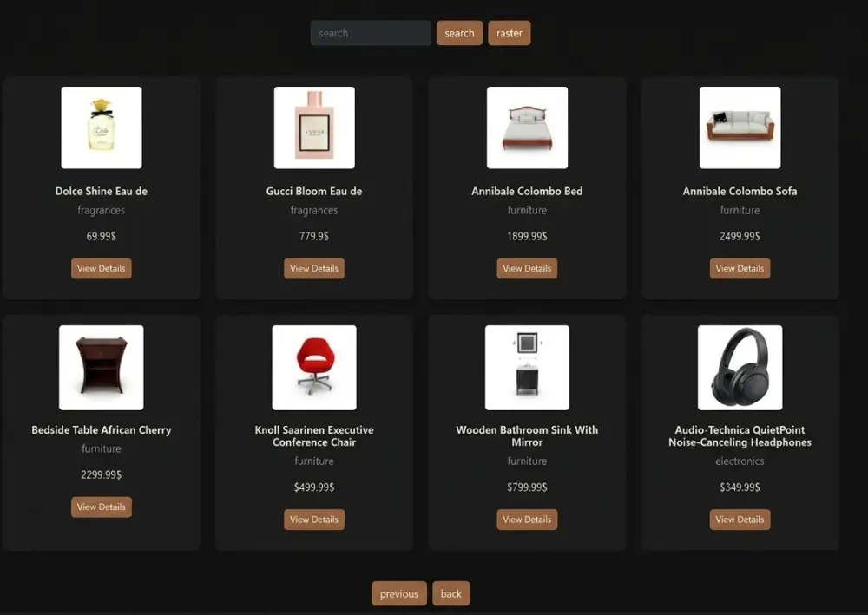Image resolution: width=868 pixels, height=615 pixels.
Task: Select the red conference chair image
Action: (x=314, y=368)
